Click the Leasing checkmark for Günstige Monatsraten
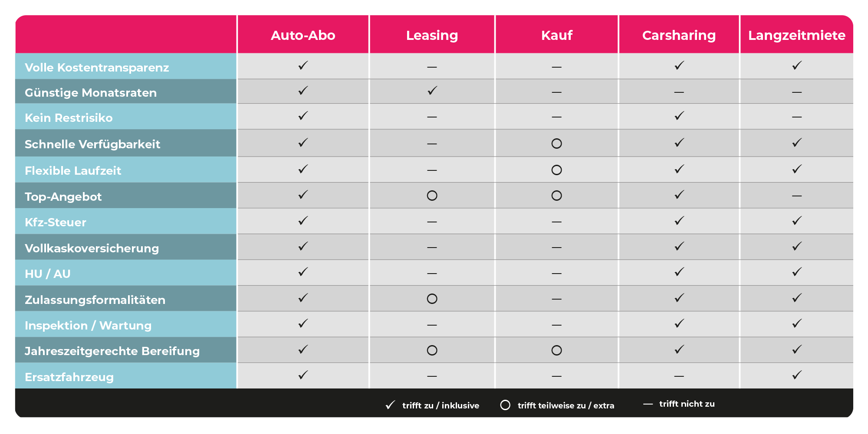This screenshot has height=434, width=868. (x=432, y=91)
